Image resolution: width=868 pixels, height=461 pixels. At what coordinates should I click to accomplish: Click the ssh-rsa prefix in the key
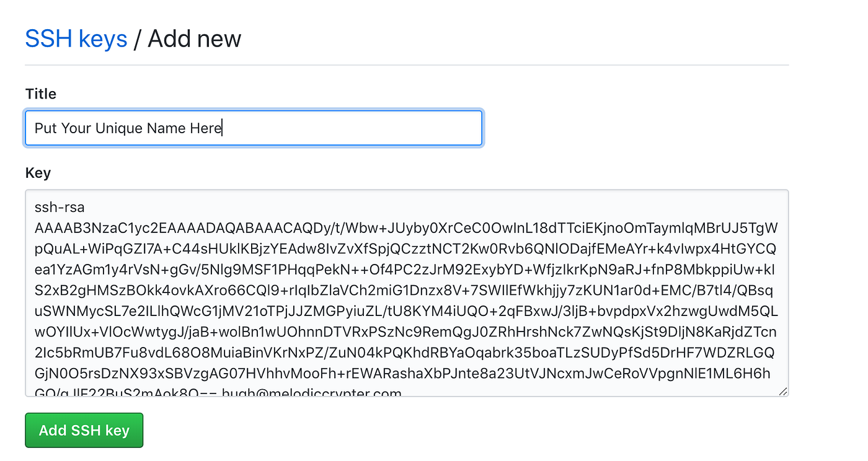60,207
